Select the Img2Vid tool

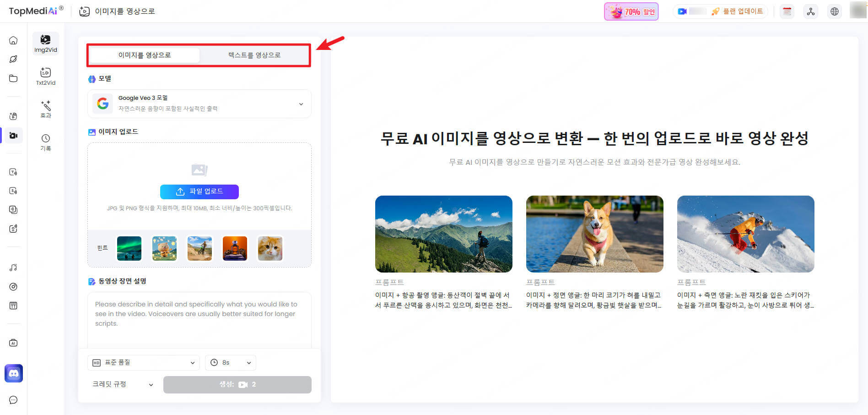(x=46, y=44)
